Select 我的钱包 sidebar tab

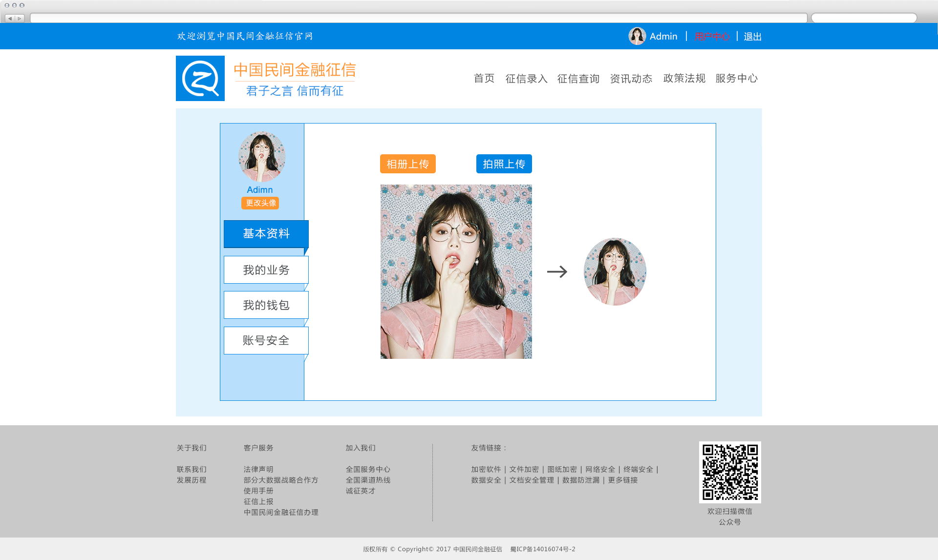[266, 305]
